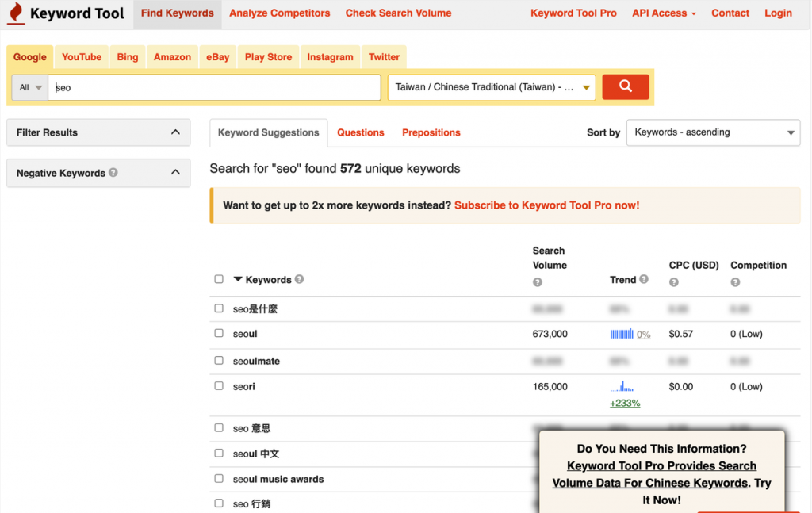The image size is (812, 513).
Task: Expand the Filter Results panel
Action: tap(98, 132)
